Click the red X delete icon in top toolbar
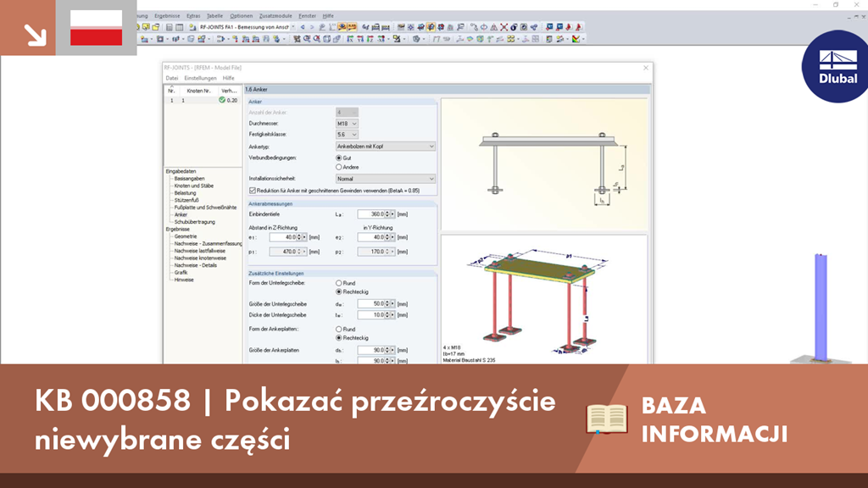Image resolution: width=868 pixels, height=488 pixels. coord(504,26)
